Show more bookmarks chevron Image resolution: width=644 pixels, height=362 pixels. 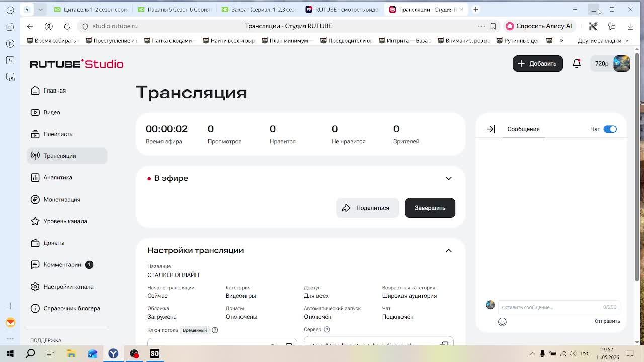click(561, 41)
